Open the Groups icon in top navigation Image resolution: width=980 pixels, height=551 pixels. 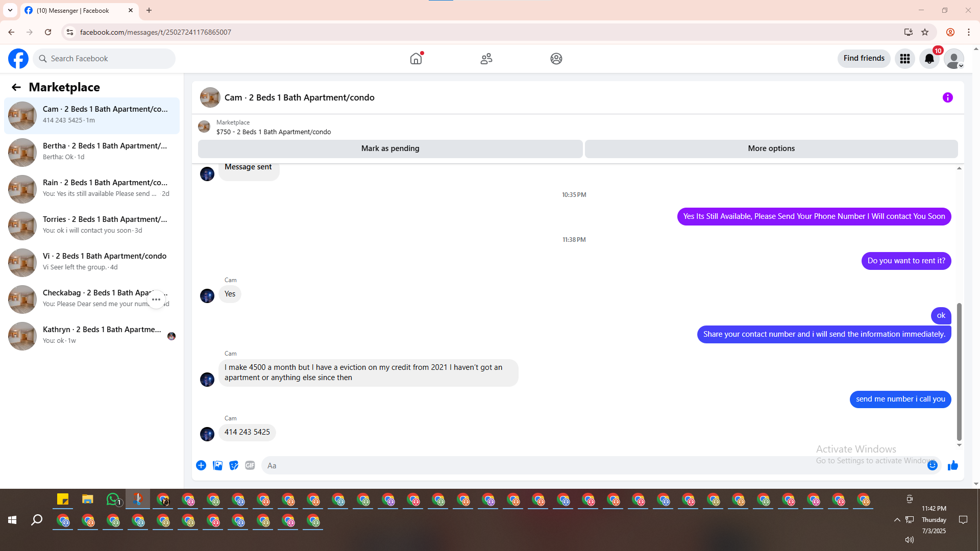pyautogui.click(x=556, y=59)
